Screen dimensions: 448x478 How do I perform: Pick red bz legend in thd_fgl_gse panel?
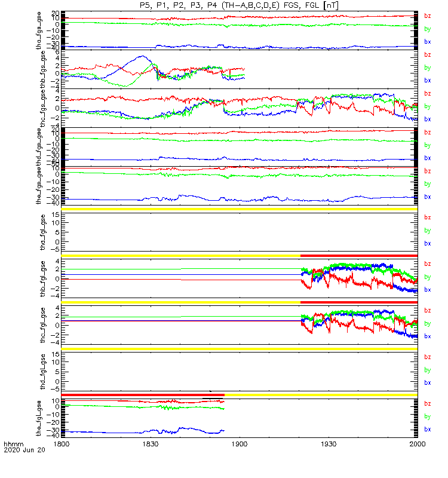tap(428, 357)
